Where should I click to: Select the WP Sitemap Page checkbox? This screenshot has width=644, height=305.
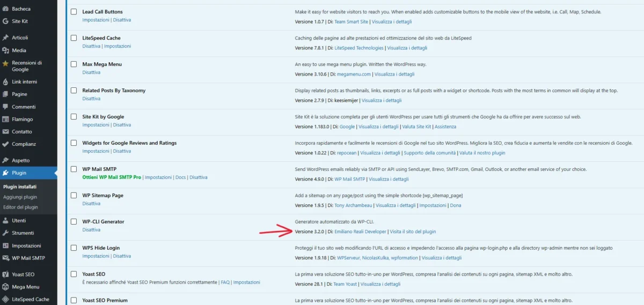pyautogui.click(x=74, y=196)
